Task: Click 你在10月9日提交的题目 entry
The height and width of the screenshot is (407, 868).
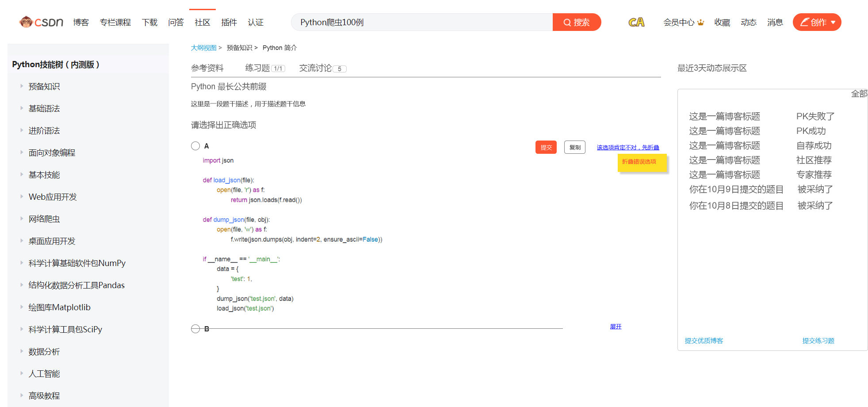Action: 736,189
